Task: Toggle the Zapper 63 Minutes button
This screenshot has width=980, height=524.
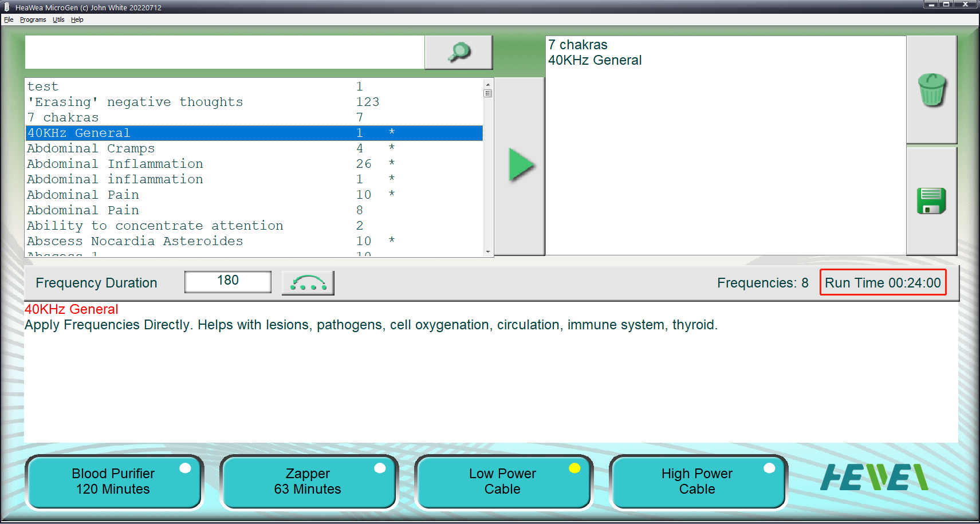Action: point(308,482)
